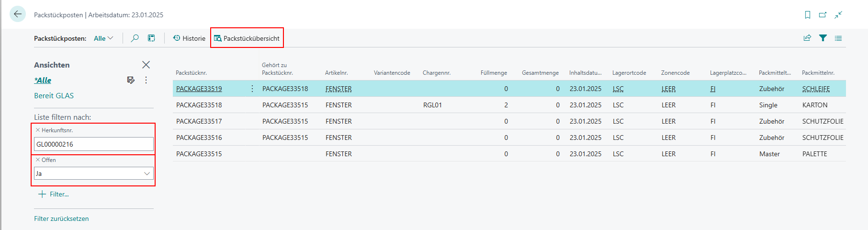Click the edit list icon beside search
The width and height of the screenshot is (868, 230).
point(151,38)
